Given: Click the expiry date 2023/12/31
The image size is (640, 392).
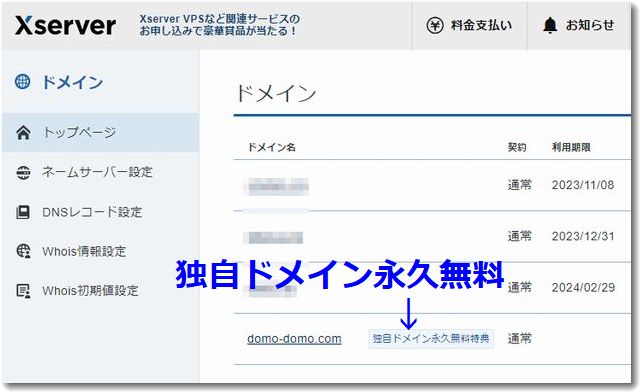Looking at the screenshot, I should [583, 236].
